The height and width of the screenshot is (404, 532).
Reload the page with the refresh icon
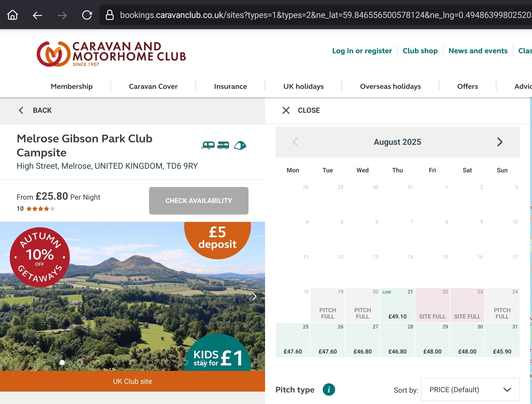[x=87, y=15]
